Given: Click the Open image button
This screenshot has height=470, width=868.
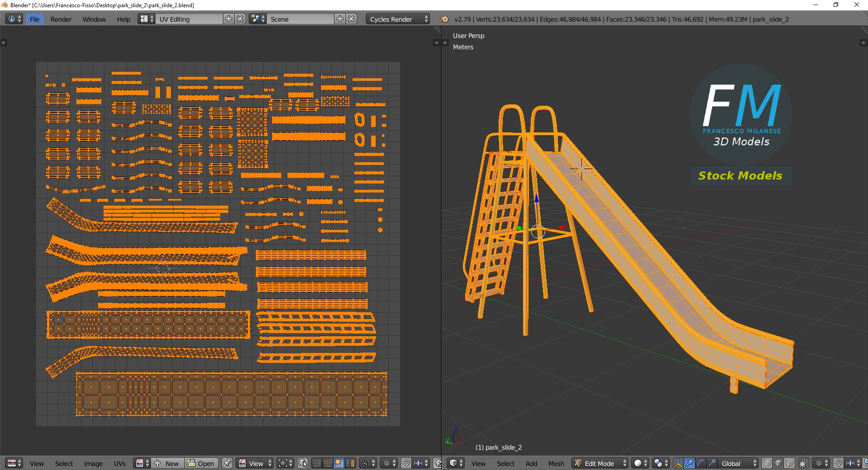Looking at the screenshot, I should tap(202, 463).
